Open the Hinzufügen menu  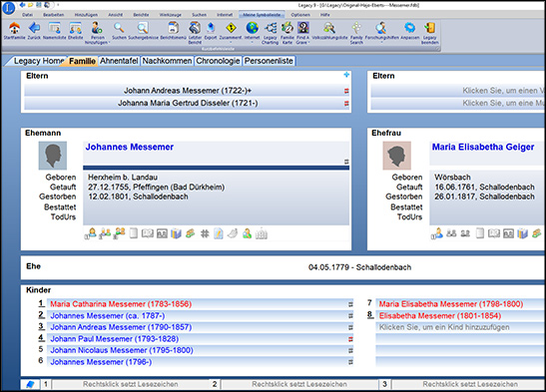tap(86, 15)
